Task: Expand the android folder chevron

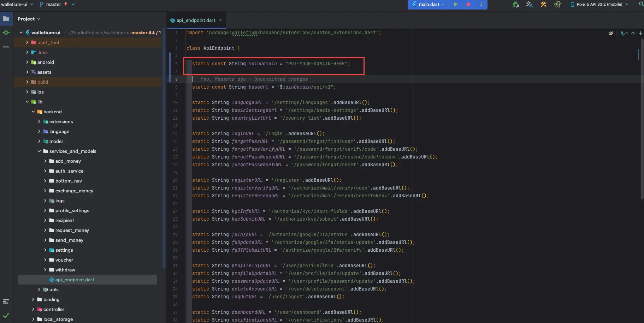Action: (x=27, y=62)
